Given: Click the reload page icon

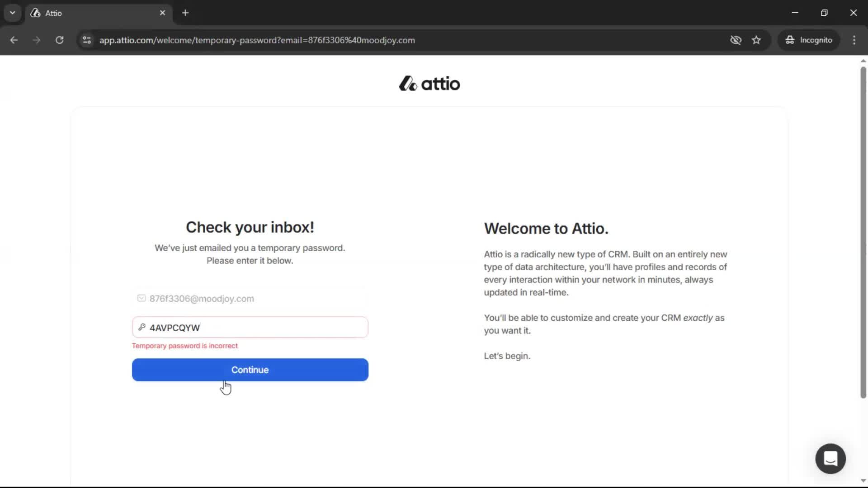Looking at the screenshot, I should click(x=59, y=40).
